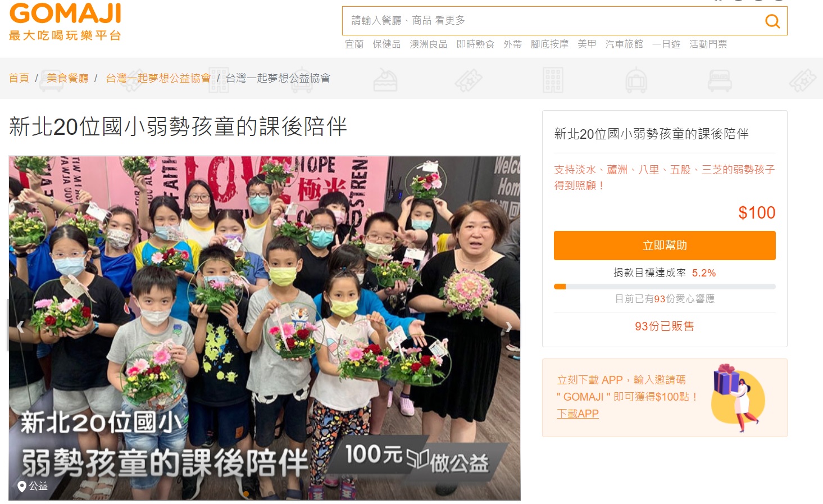Click the 立即幫助 donate button
This screenshot has height=504, width=823.
[x=665, y=246]
